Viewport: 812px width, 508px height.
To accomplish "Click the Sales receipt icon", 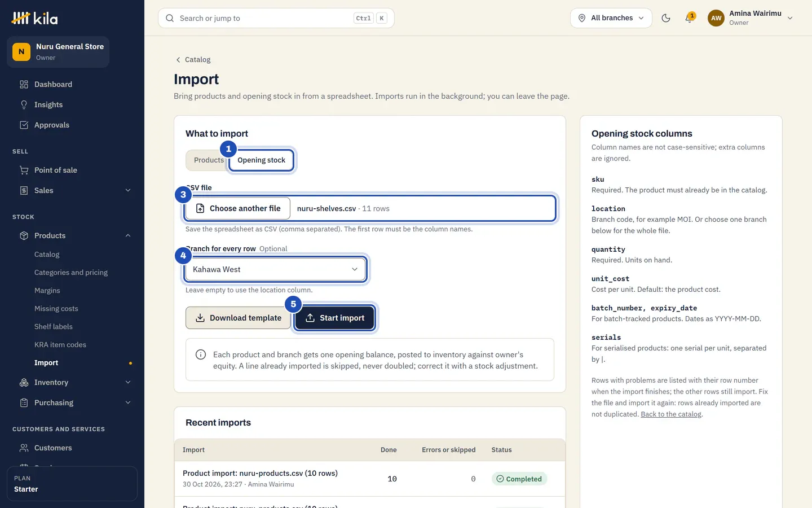I will [x=24, y=191].
